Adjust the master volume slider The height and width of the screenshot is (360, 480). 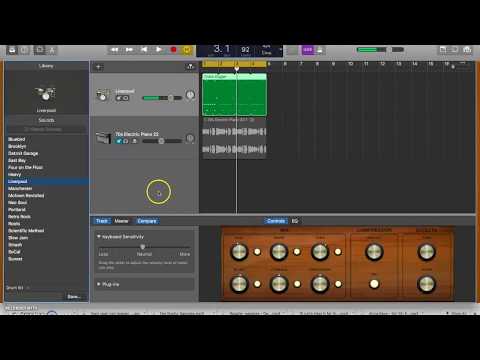[x=371, y=50]
